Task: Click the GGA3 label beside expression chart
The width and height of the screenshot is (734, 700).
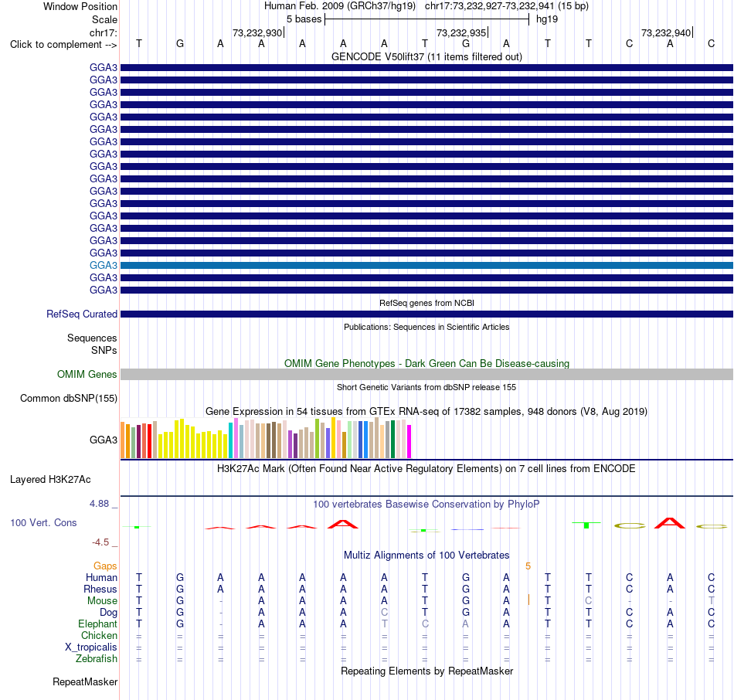Action: pyautogui.click(x=103, y=440)
